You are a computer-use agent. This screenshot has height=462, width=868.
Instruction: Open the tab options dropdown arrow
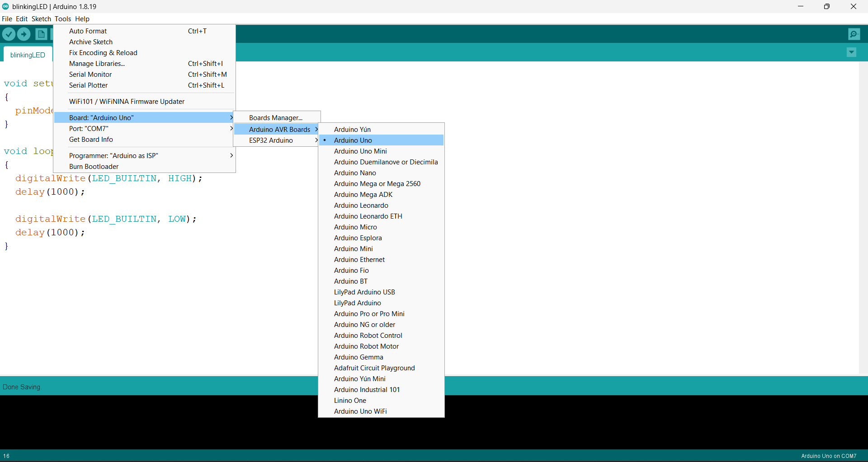coord(851,52)
